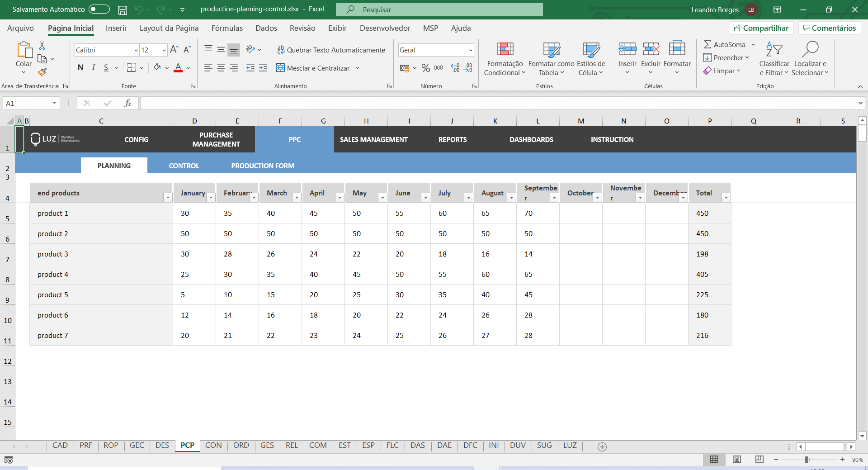The image size is (868, 470).
Task: Click the Compartilhar button
Action: [762, 28]
